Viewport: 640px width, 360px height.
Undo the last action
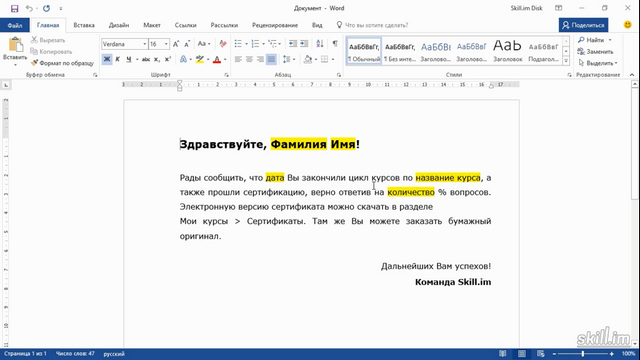tap(29, 8)
